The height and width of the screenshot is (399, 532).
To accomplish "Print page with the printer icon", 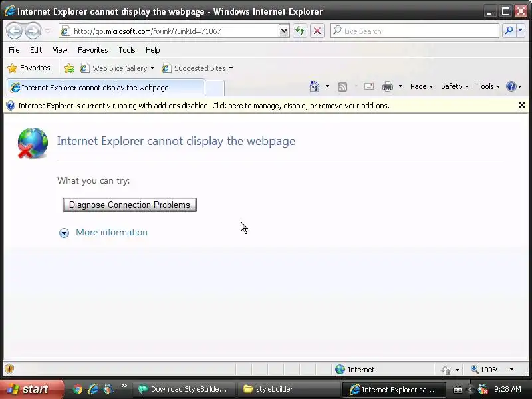I will tap(388, 86).
